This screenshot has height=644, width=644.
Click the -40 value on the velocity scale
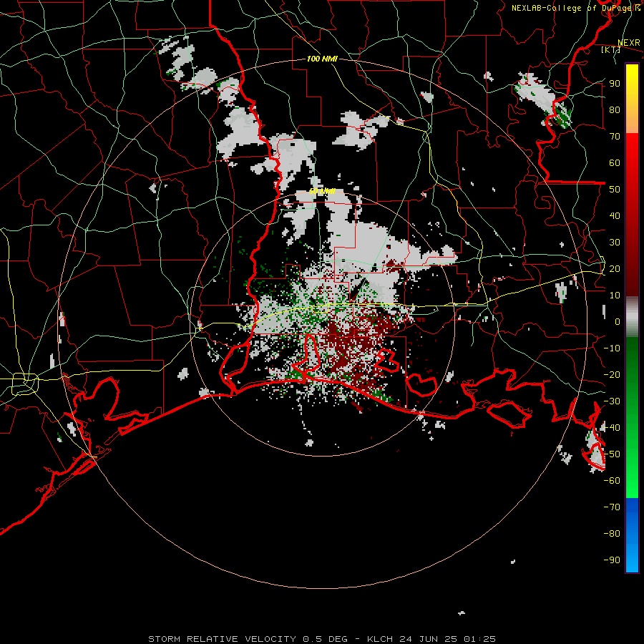(612, 428)
